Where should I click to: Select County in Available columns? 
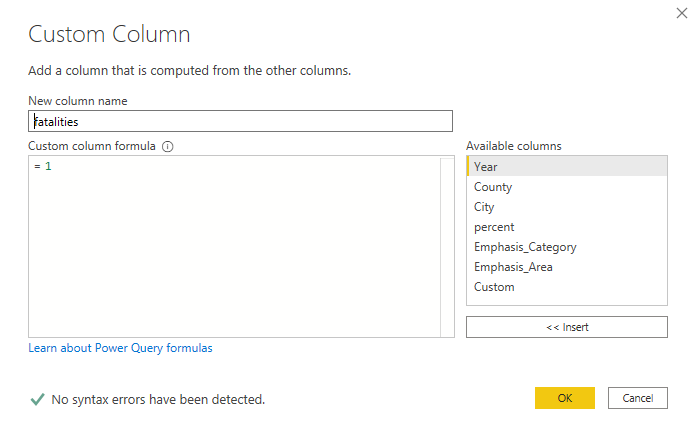coord(567,187)
